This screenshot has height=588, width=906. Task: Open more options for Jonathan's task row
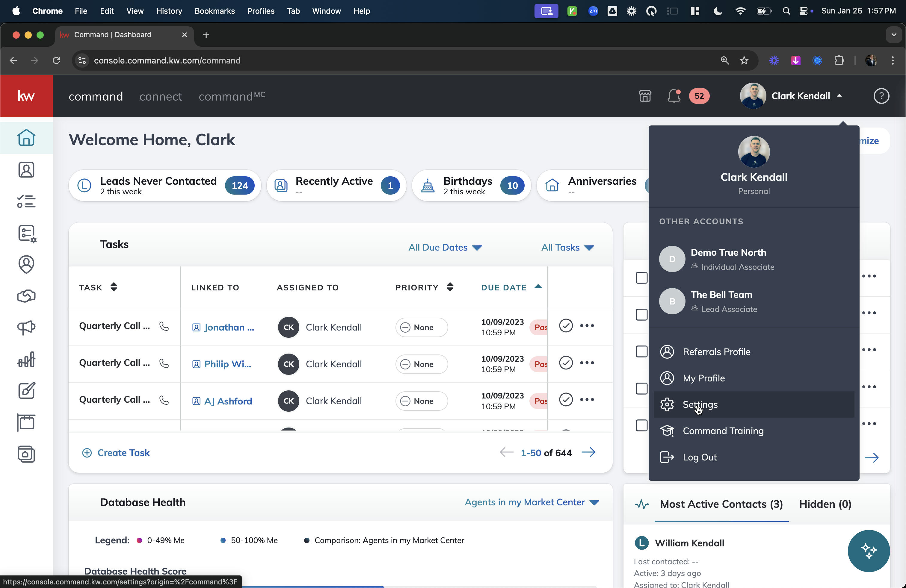[x=587, y=325]
